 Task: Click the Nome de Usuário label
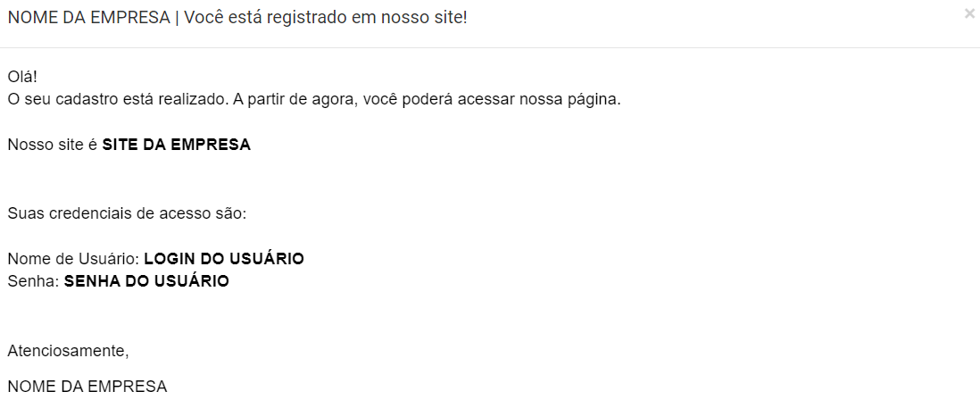pyautogui.click(x=74, y=259)
